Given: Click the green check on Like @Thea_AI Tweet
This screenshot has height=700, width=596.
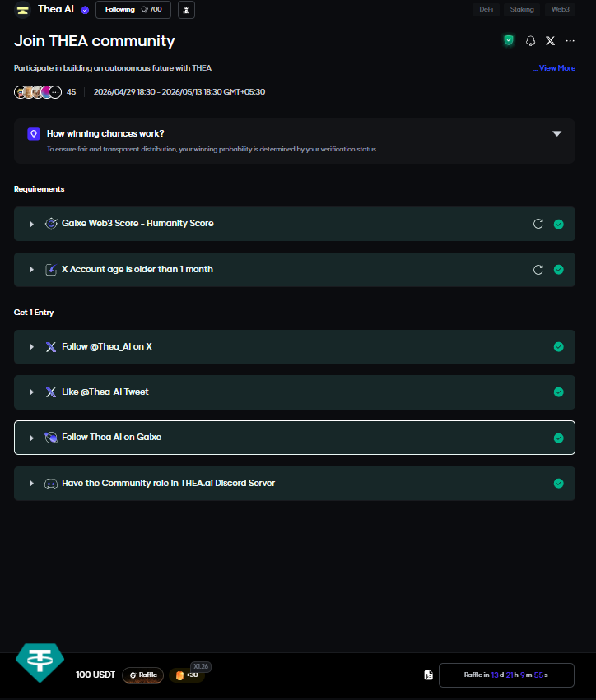Looking at the screenshot, I should (x=558, y=392).
